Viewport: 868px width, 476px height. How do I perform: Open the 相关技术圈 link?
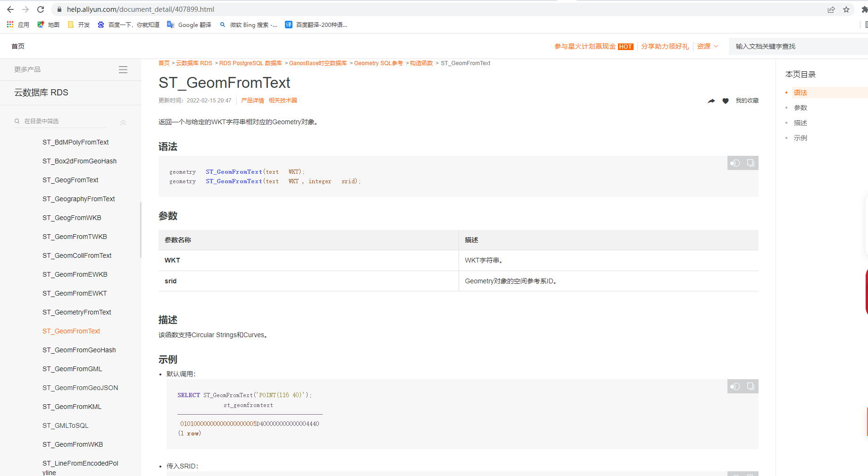tap(283, 101)
